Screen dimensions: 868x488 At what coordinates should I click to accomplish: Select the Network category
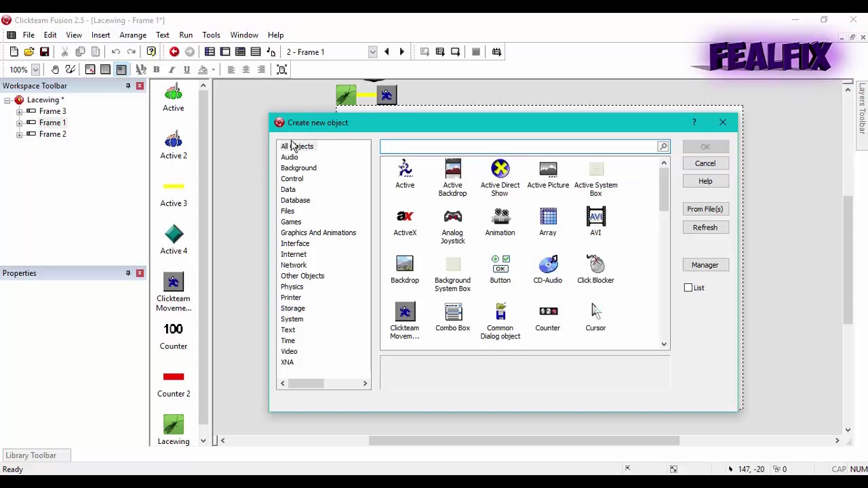pos(294,265)
